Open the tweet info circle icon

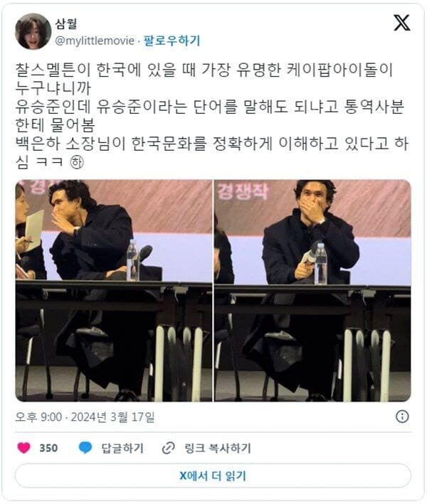[x=402, y=417]
